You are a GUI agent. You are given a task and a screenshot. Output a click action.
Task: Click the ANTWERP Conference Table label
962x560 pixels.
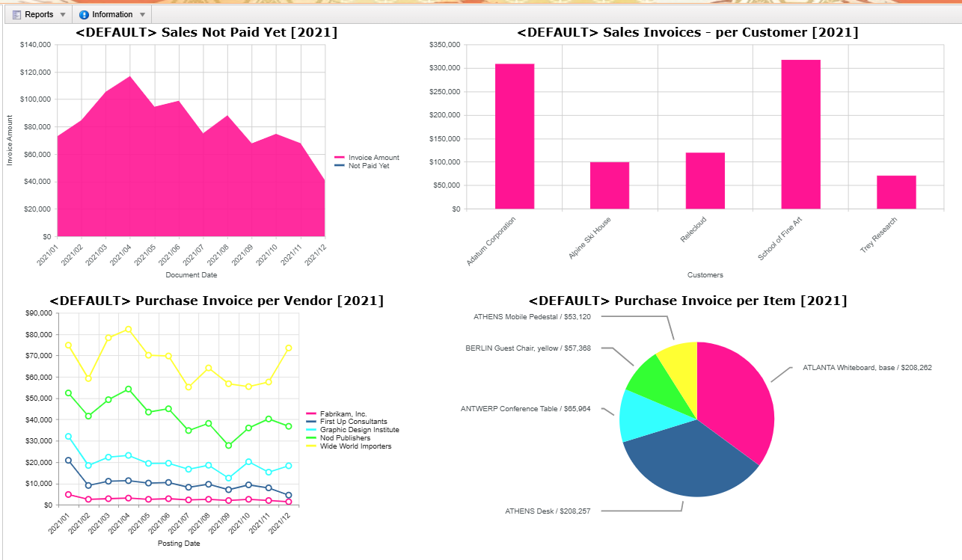525,409
